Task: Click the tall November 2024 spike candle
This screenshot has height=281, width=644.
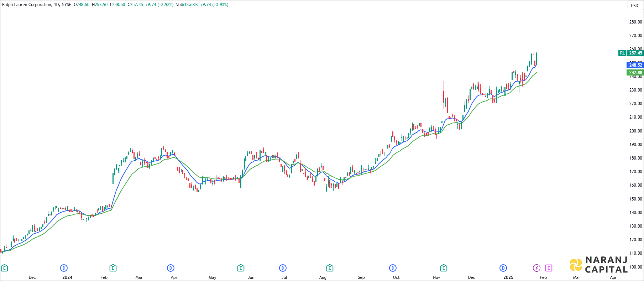Action: 444,95
